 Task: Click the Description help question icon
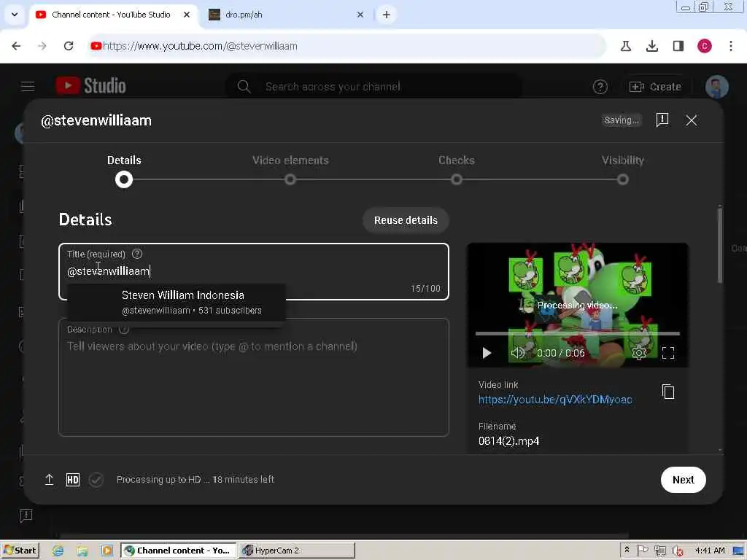124,329
